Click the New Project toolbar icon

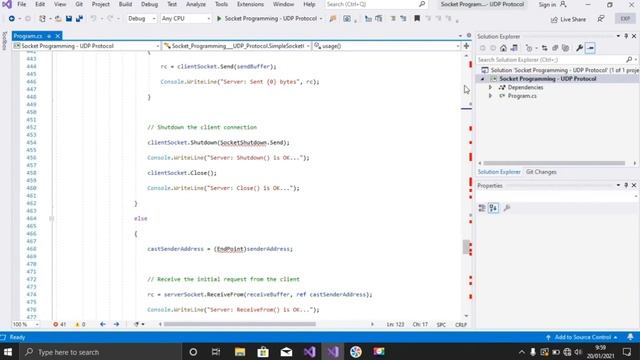tap(42, 19)
